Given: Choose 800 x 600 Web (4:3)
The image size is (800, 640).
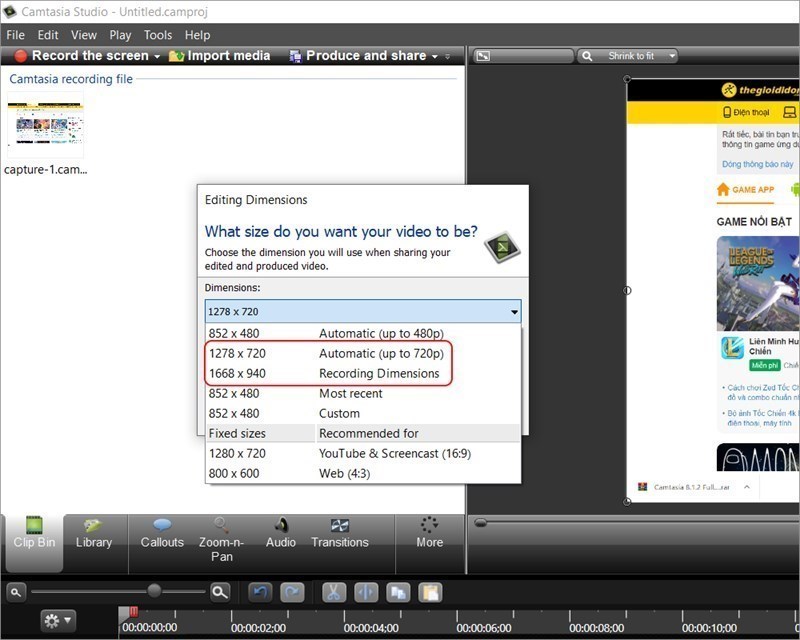Looking at the screenshot, I should [x=363, y=473].
